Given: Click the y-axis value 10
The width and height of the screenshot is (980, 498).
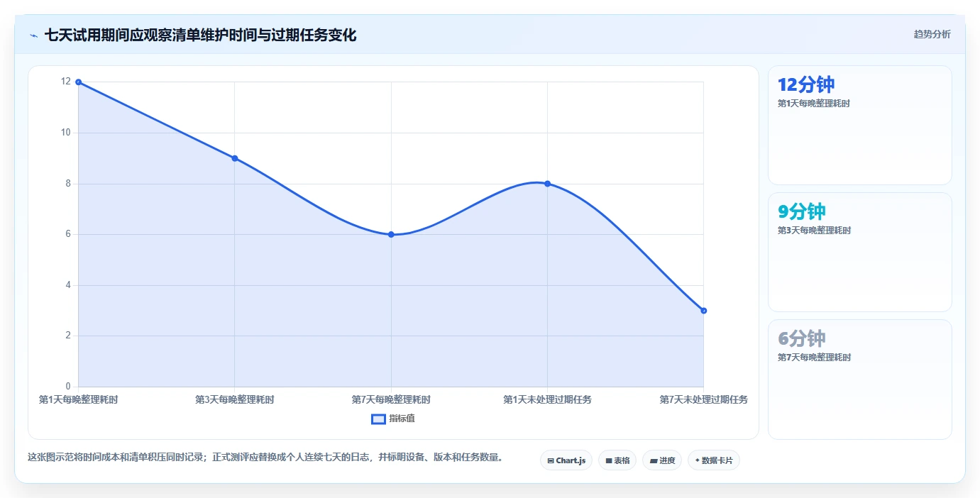Looking at the screenshot, I should pyautogui.click(x=66, y=133).
